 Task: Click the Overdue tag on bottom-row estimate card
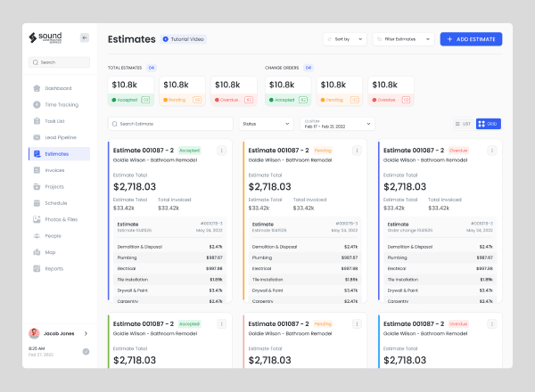coord(458,323)
